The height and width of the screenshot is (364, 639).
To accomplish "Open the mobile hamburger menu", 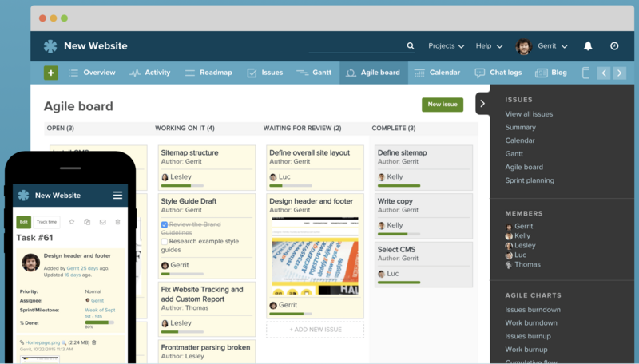I will (x=117, y=195).
